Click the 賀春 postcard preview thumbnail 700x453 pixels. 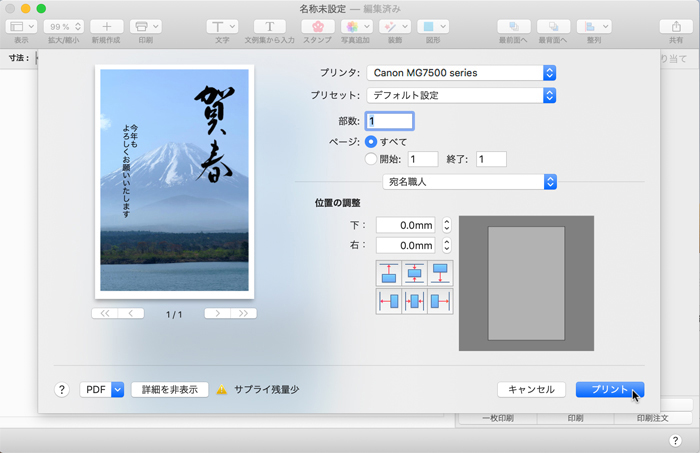point(174,181)
